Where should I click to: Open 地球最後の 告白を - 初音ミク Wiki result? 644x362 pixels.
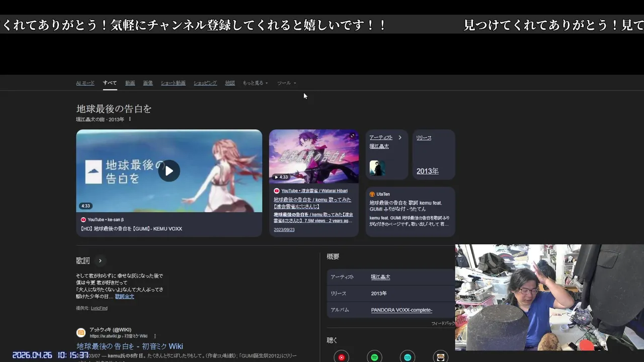(x=130, y=346)
